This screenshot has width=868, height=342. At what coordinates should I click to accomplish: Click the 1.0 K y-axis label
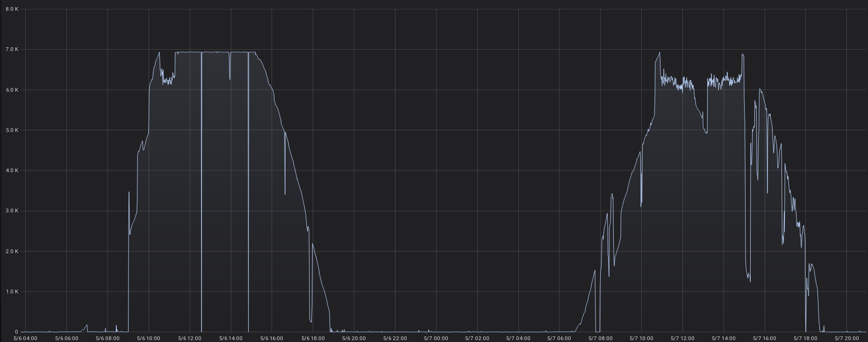[12, 291]
